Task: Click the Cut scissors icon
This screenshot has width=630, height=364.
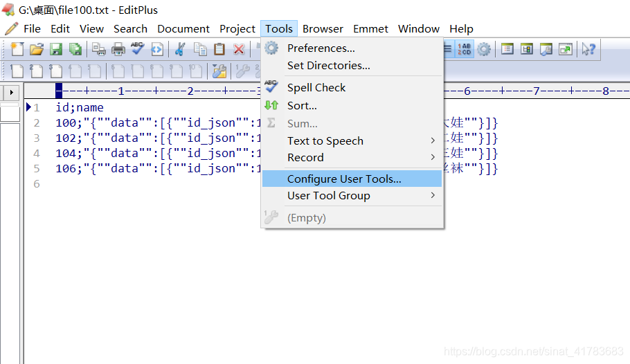Action: (180, 49)
